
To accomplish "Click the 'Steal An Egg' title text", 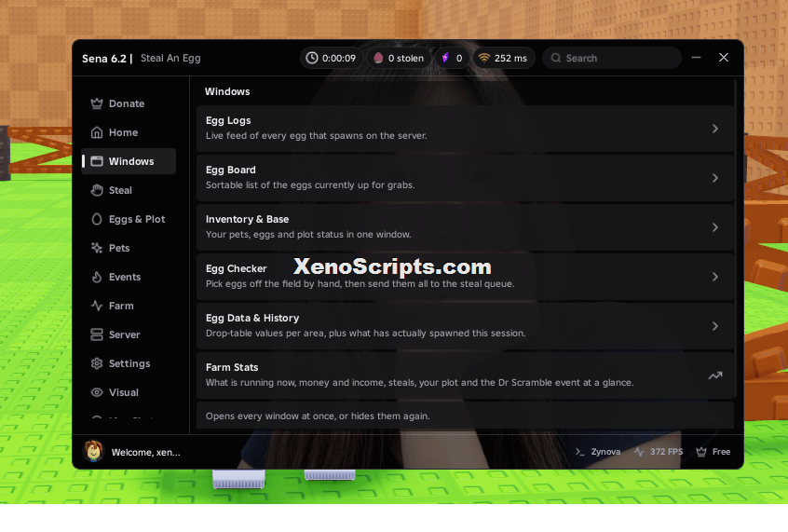I will pyautogui.click(x=170, y=59).
